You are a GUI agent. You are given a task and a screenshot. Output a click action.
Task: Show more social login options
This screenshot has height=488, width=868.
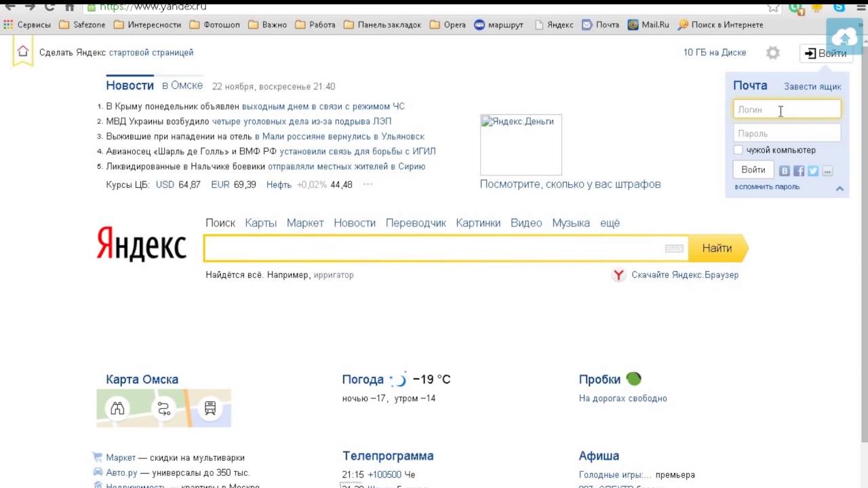pyautogui.click(x=827, y=171)
